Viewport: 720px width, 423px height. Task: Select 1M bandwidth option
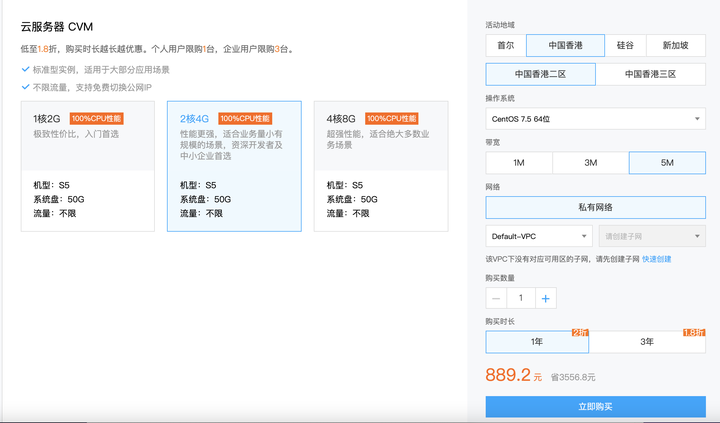click(x=519, y=163)
